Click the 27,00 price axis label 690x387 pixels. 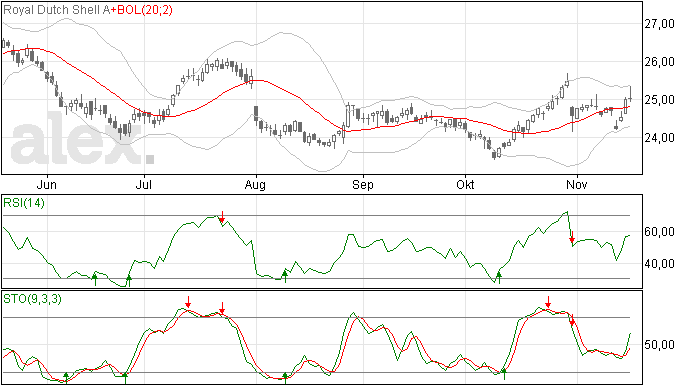pyautogui.click(x=659, y=24)
